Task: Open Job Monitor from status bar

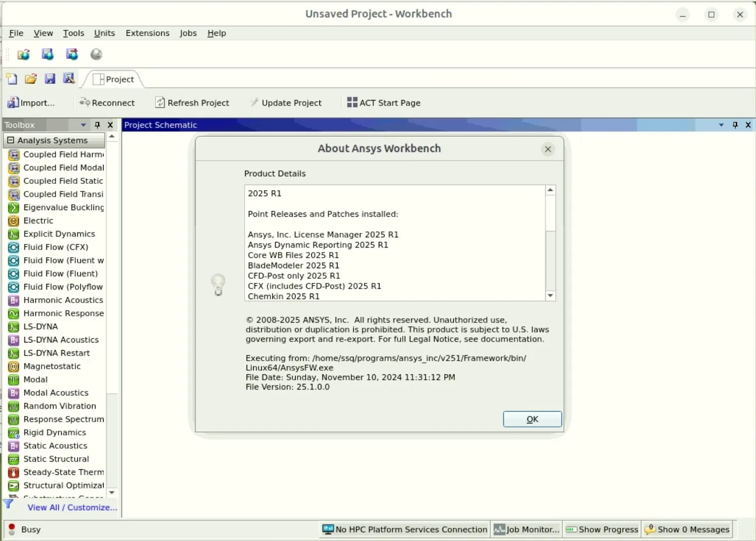Action: pyautogui.click(x=527, y=529)
